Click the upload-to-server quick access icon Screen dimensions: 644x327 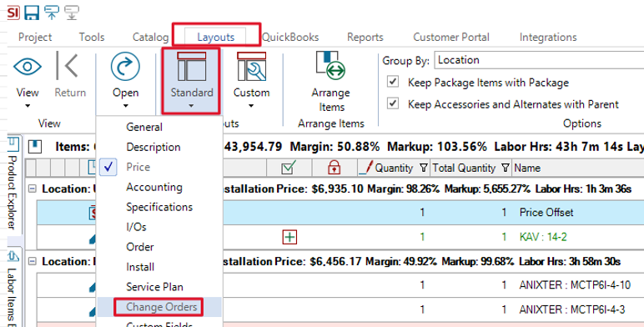click(52, 13)
